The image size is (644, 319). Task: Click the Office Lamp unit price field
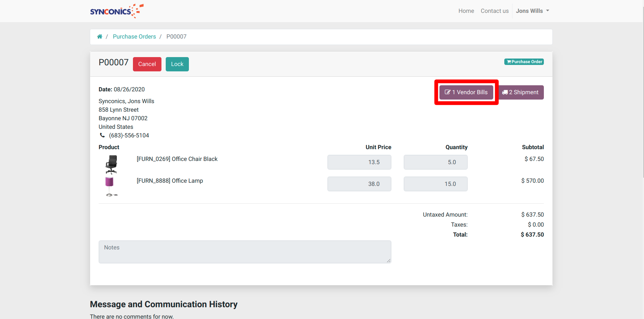pyautogui.click(x=359, y=184)
